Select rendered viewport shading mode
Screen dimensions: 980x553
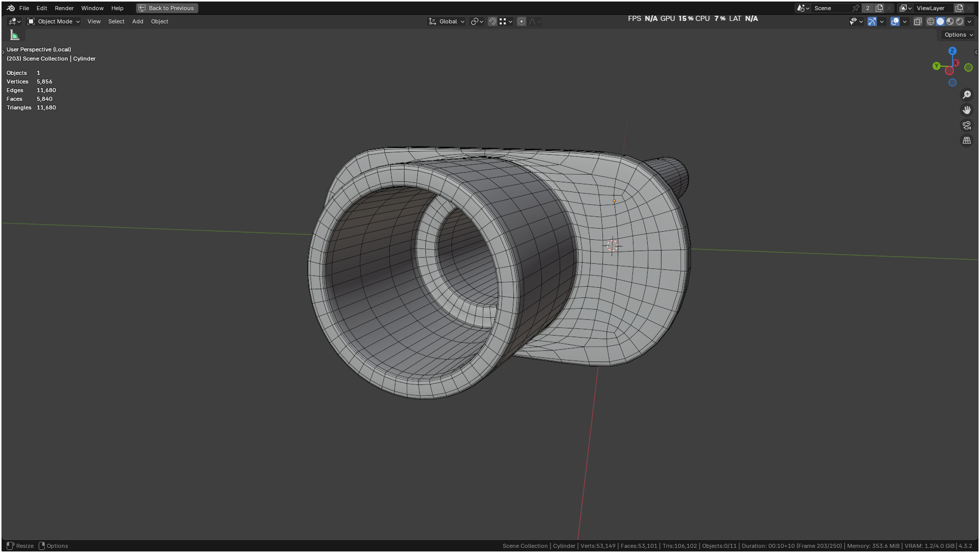pos(960,21)
